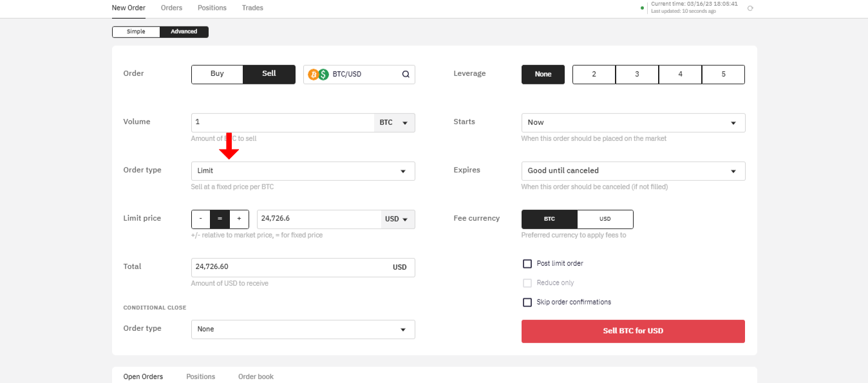
Task: Submit the Sell BTC for USD order
Action: click(x=633, y=332)
